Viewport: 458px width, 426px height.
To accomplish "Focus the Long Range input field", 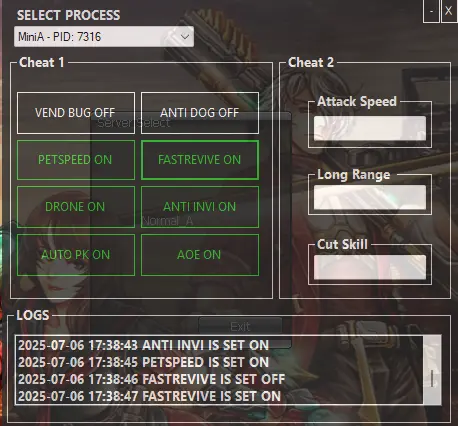I will (x=370, y=197).
